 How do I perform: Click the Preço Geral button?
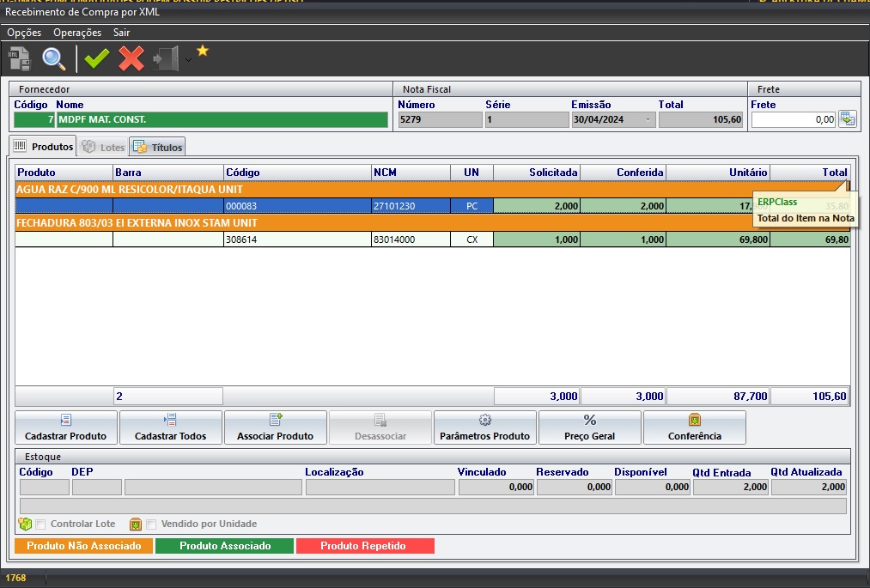pyautogui.click(x=589, y=427)
